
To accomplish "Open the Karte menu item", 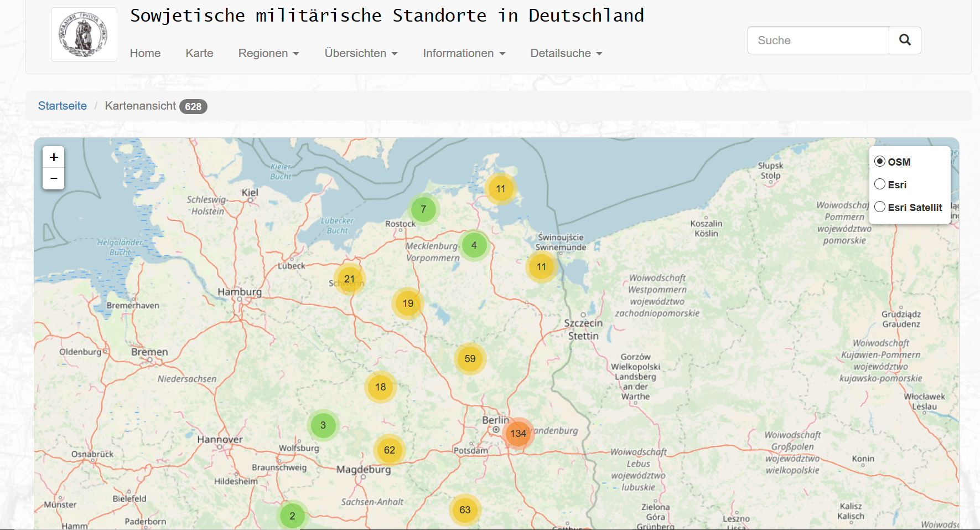I will click(199, 53).
